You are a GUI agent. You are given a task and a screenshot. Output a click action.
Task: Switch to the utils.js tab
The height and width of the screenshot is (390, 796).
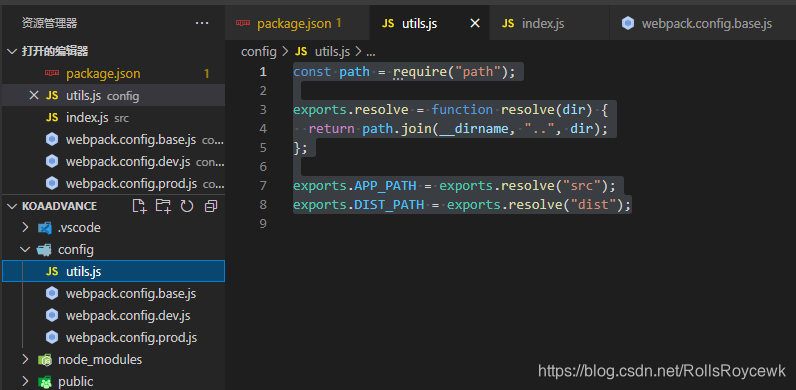point(429,23)
